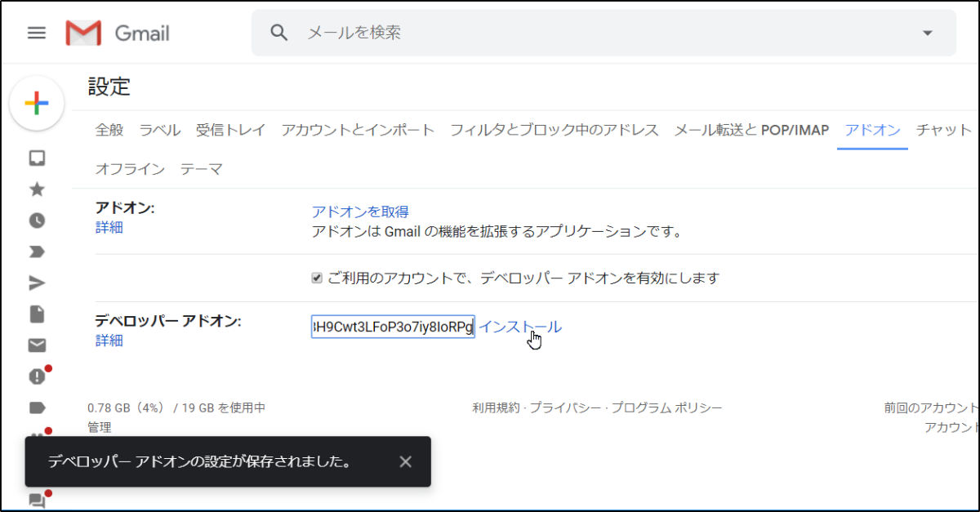Open the プライバシー link
980x512 pixels.
point(566,407)
